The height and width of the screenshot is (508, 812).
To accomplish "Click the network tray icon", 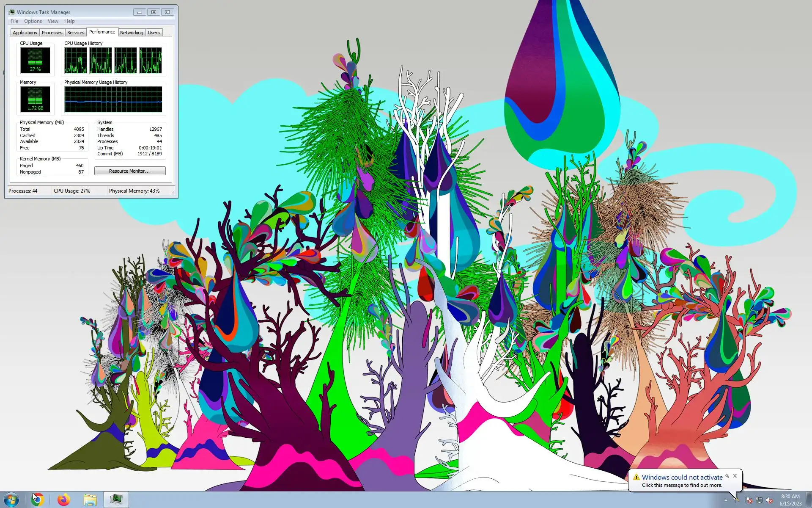I will click(x=759, y=500).
